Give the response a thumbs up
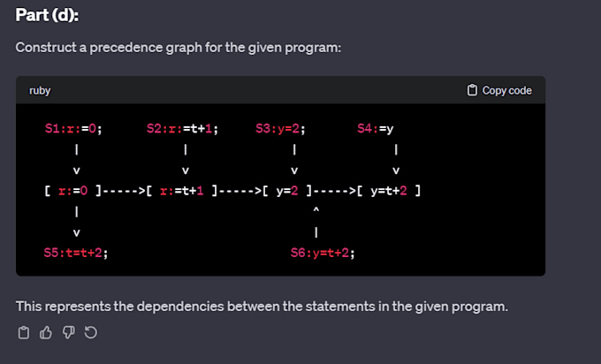This screenshot has width=601, height=364. [x=46, y=332]
